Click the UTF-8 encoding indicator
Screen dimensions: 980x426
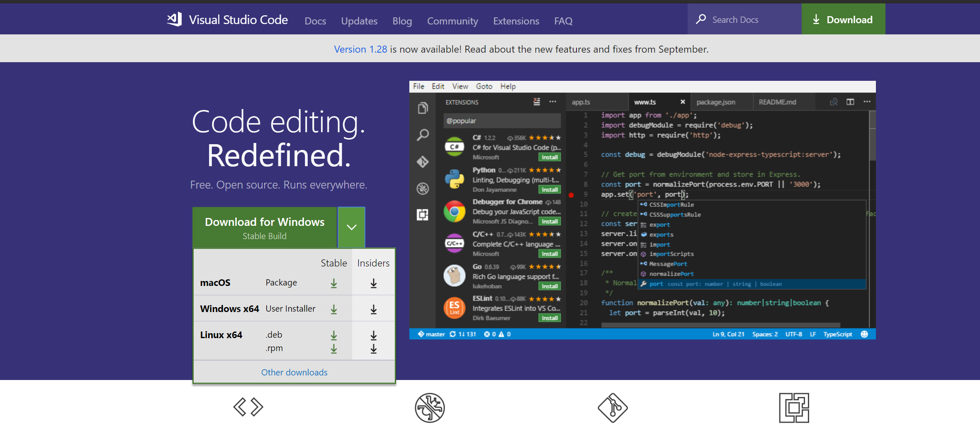(x=793, y=334)
